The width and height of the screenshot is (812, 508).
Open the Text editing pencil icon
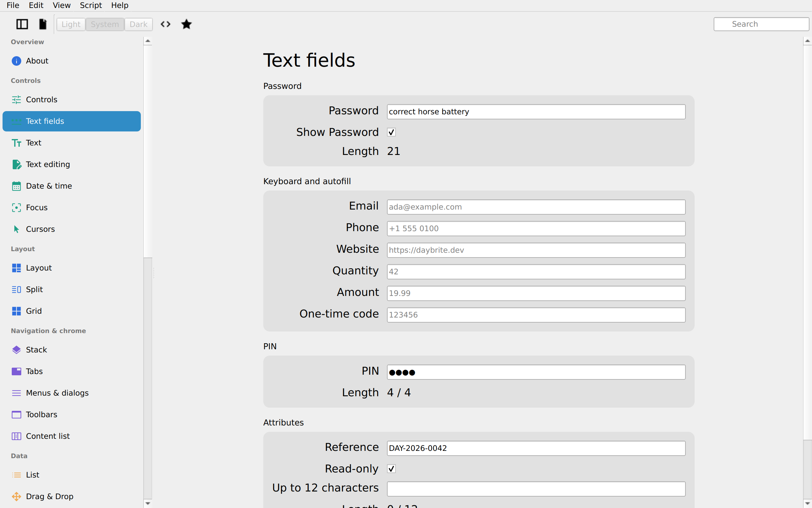pyautogui.click(x=16, y=164)
